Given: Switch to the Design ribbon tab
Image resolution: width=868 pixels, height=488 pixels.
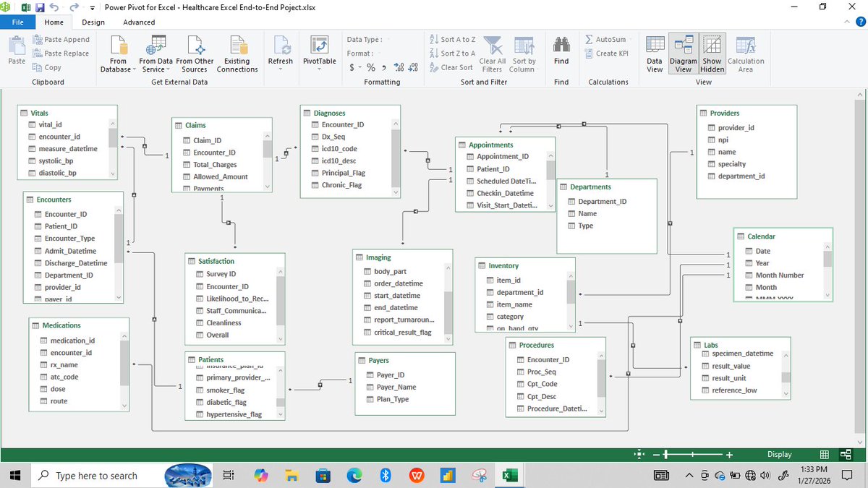Looking at the screenshot, I should coord(93,22).
